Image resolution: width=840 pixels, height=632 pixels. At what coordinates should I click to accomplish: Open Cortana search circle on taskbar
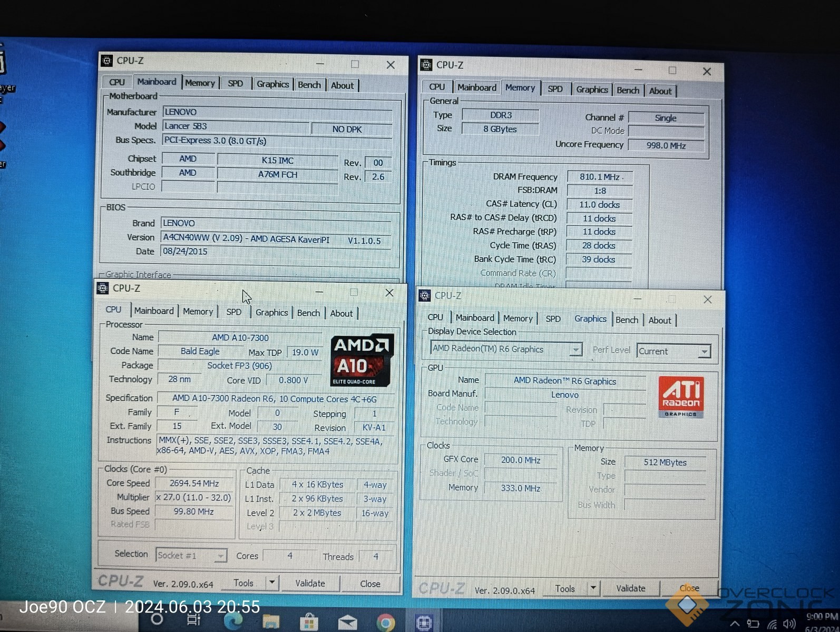157,619
